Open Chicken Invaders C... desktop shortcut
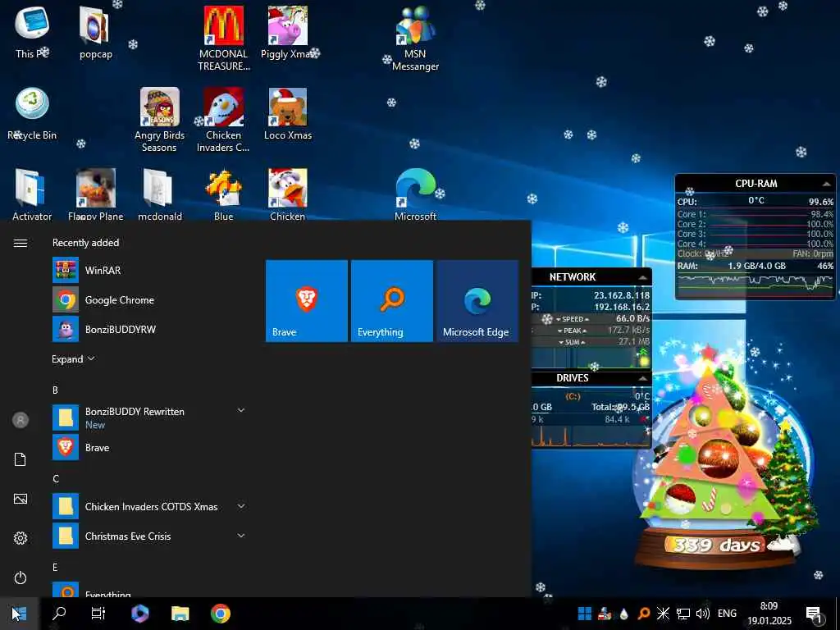This screenshot has height=630, width=840. point(223,120)
